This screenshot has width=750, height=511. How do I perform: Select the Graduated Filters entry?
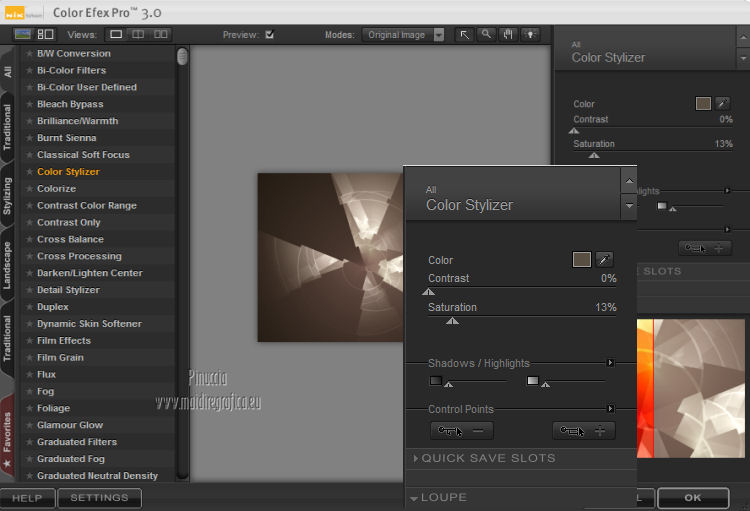pyautogui.click(x=77, y=442)
